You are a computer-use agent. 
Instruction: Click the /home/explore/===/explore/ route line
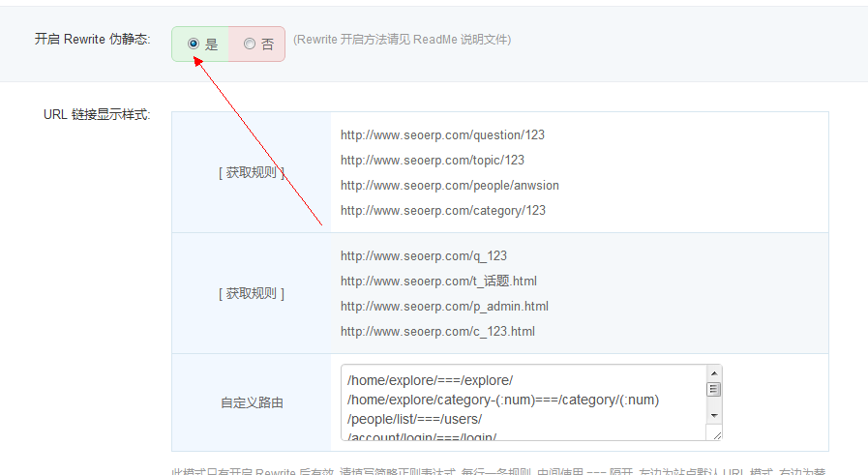tap(430, 380)
